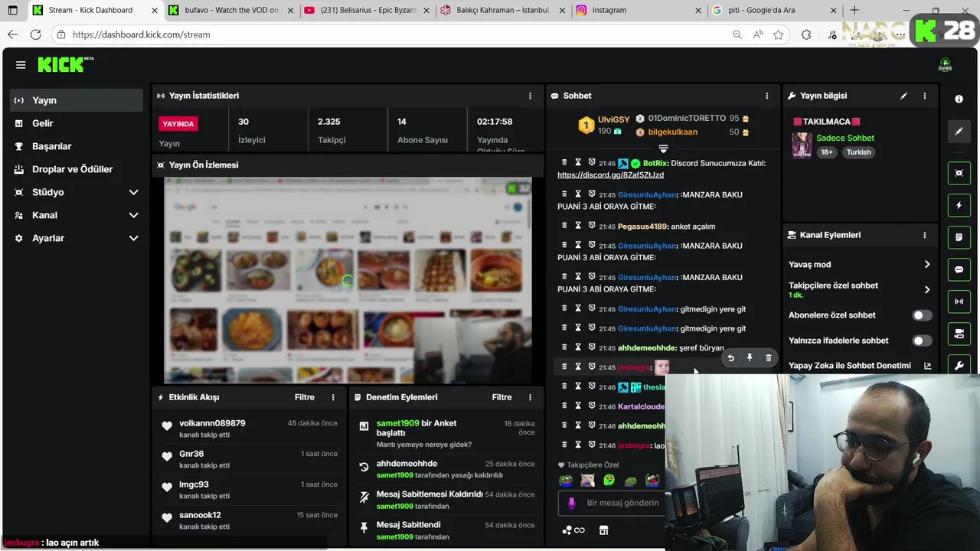Ban ahhdemeohhde 'şeref büryan' via ban icon
This screenshot has width=980, height=551.
point(591,347)
